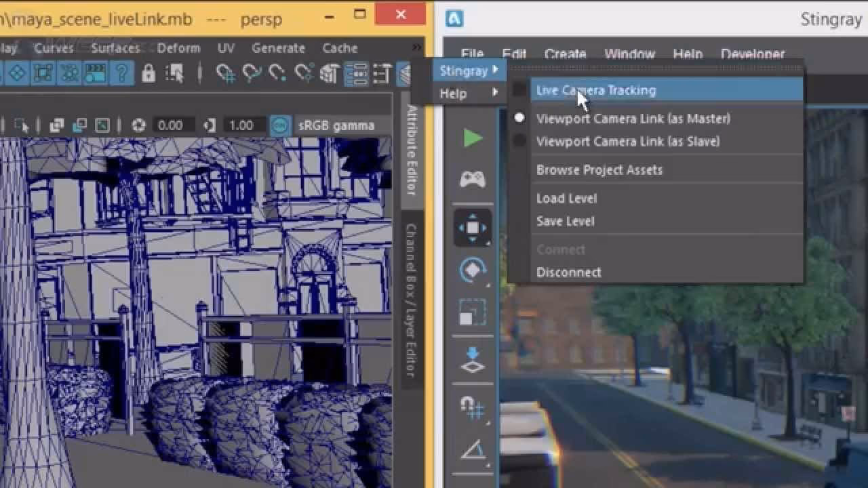
Task: Select the Place on surface tool in Stingray
Action: (473, 360)
